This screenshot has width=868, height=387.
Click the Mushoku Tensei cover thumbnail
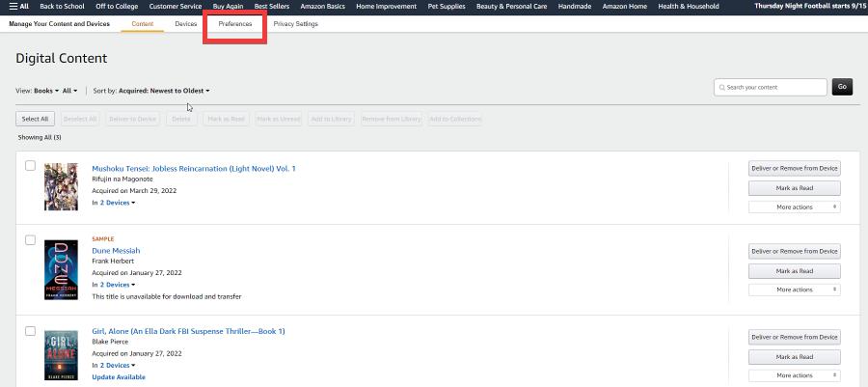[x=61, y=186]
